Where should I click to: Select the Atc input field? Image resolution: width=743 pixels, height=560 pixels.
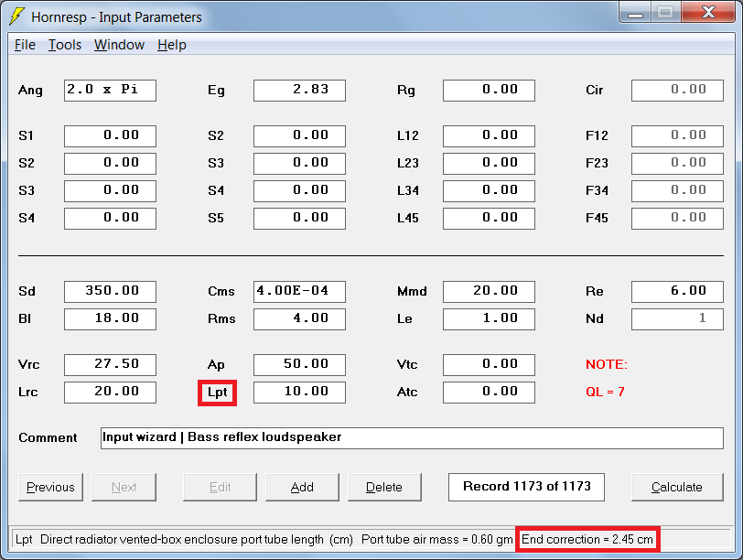489,393
